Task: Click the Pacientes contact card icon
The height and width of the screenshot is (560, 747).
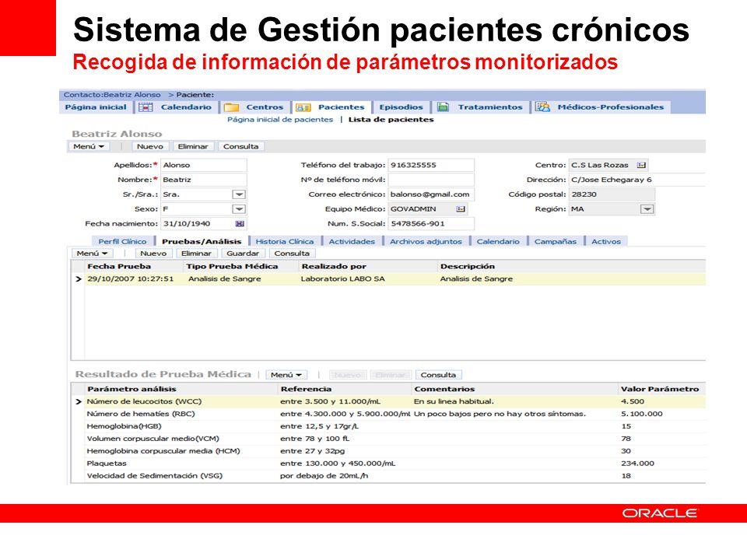Action: point(303,107)
